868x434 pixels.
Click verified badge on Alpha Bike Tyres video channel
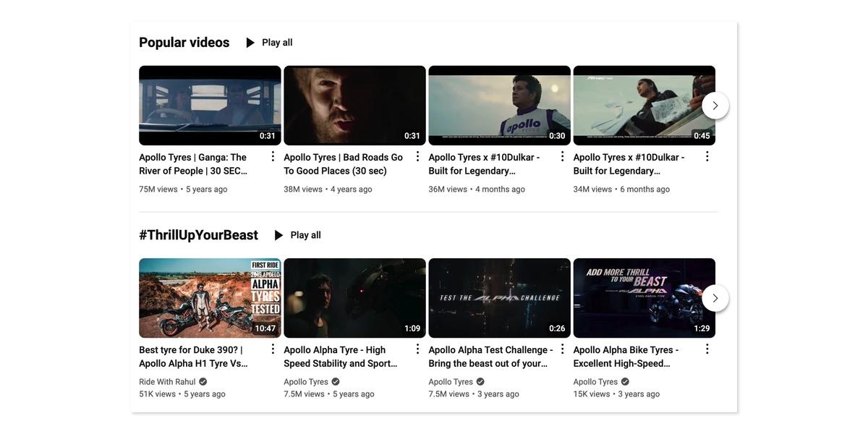pos(625,382)
